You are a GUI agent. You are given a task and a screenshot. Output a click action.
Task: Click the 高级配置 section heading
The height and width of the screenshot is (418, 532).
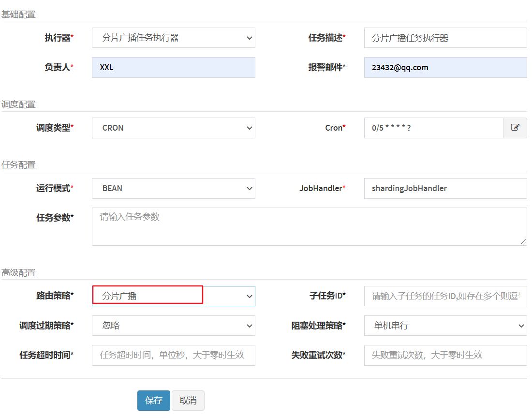point(18,272)
